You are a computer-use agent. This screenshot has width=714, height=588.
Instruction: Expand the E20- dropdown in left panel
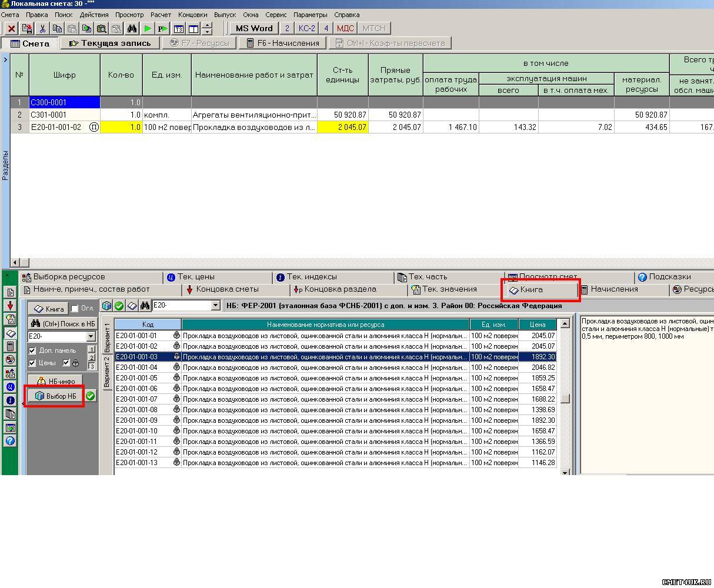91,336
